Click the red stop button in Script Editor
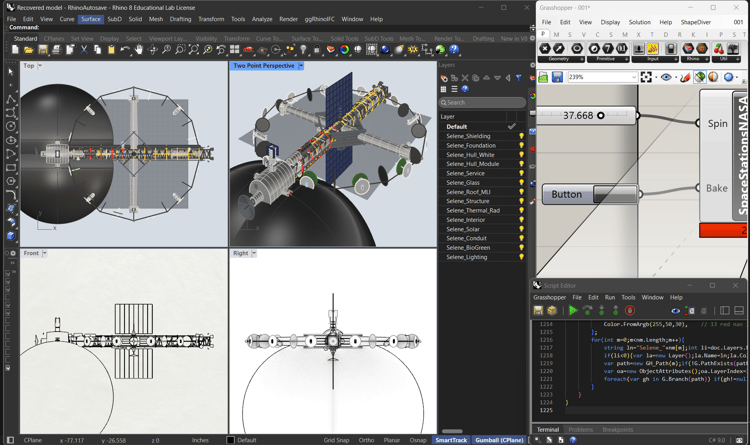Viewport: 750px width, 445px height. (629, 311)
